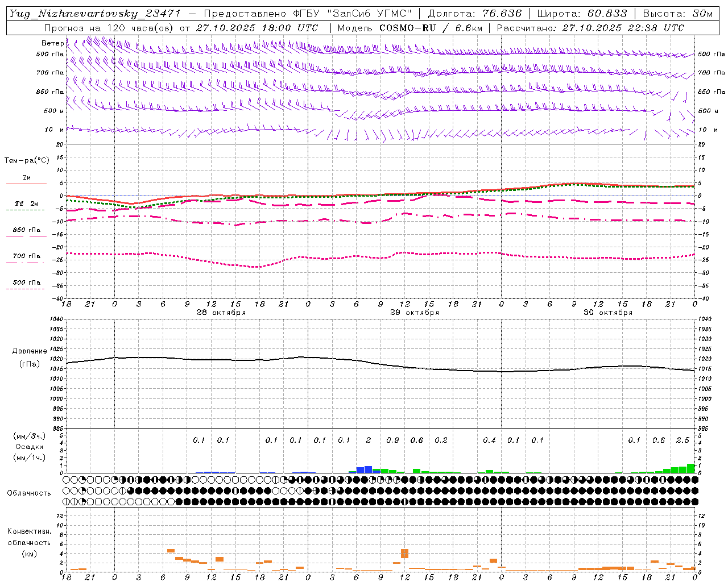The height and width of the screenshot is (582, 728).
Task: Click the '30 октября' date label
Action: coord(608,313)
